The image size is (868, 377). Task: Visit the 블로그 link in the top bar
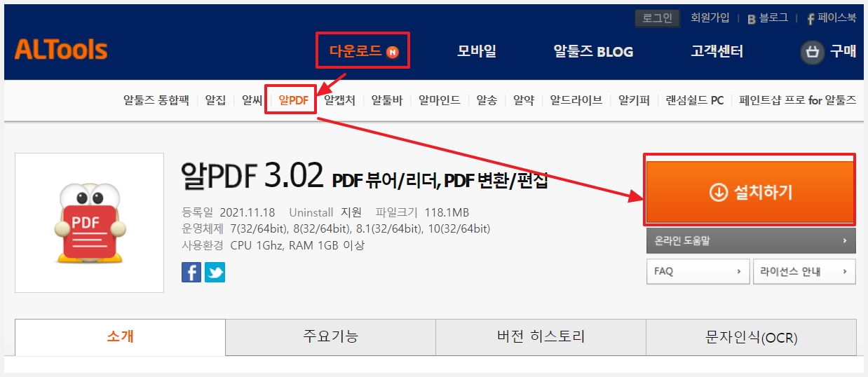point(768,18)
